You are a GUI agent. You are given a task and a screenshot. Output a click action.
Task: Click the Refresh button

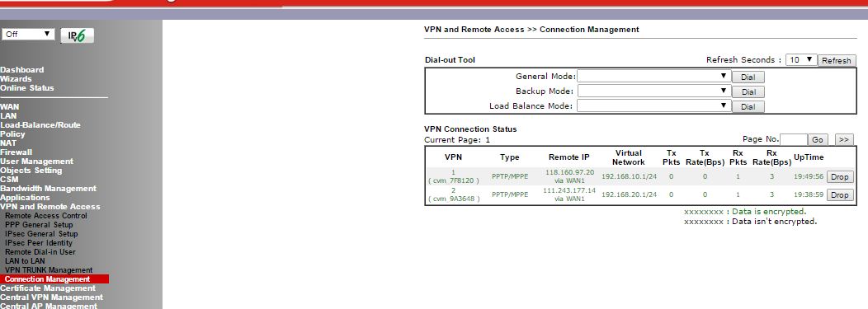pos(837,61)
